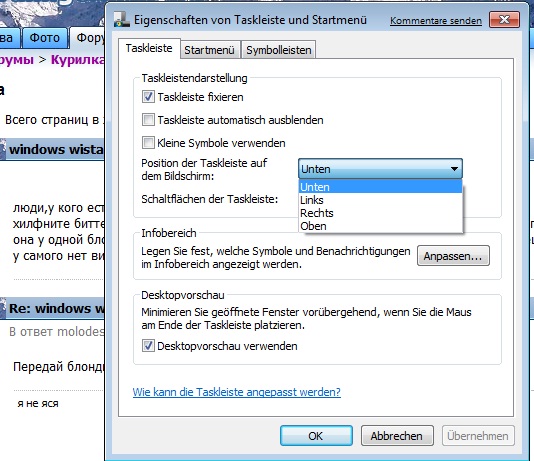The image size is (534, 461).
Task: Choose Rechts in the position list
Action: [380, 213]
